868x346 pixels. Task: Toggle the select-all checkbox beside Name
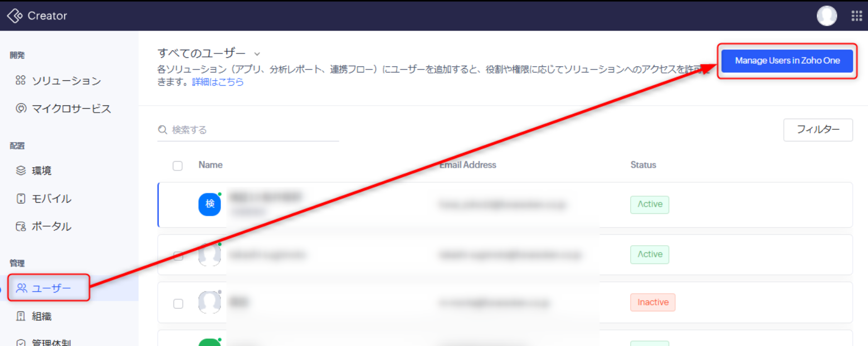178,165
